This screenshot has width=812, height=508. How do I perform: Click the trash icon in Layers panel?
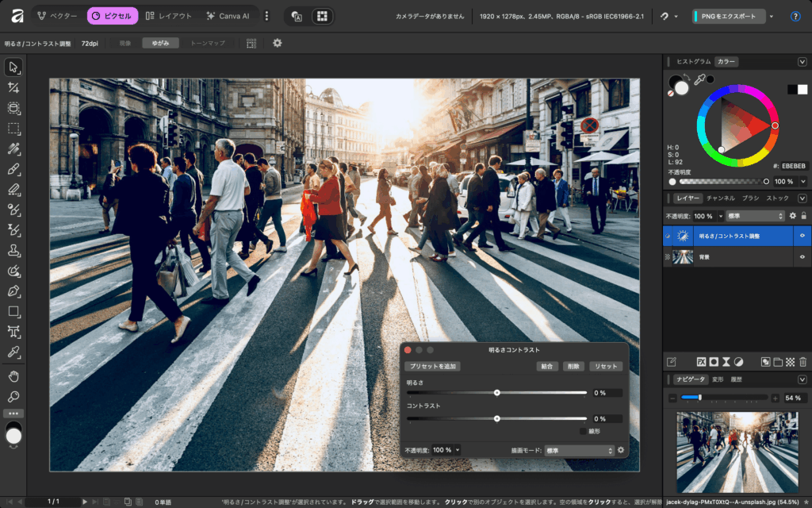click(x=802, y=362)
